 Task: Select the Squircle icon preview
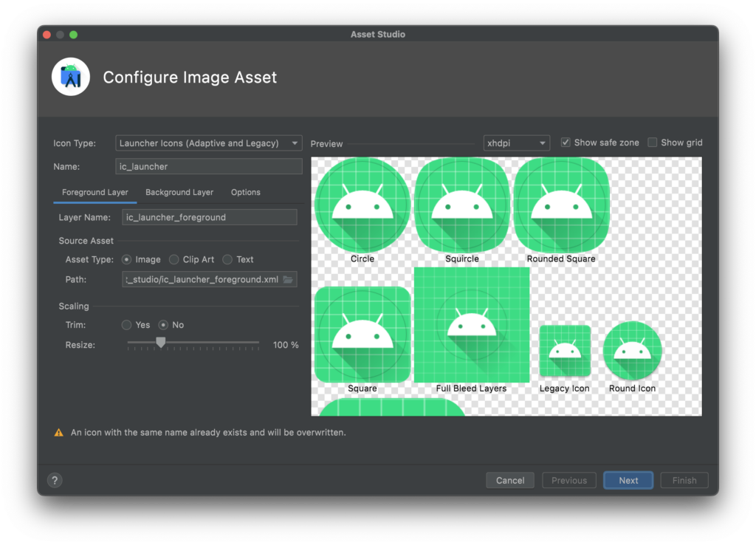(462, 206)
